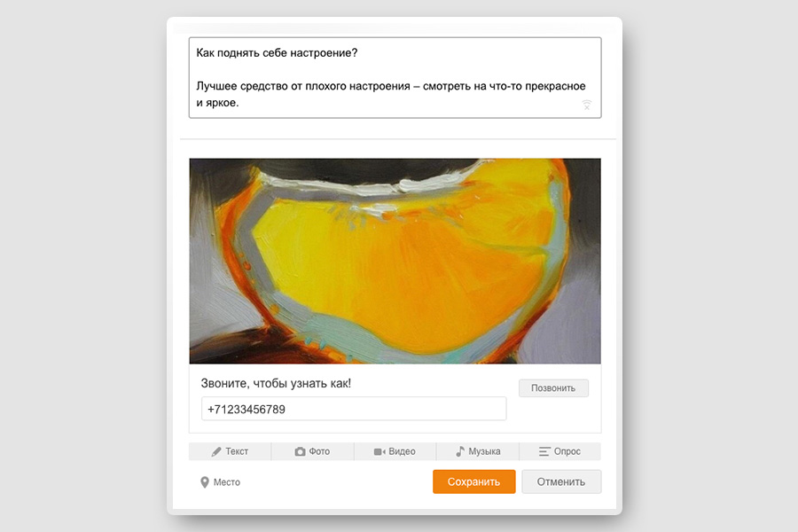
Task: Click the small signal icon in the text box corner
Action: pyautogui.click(x=587, y=105)
